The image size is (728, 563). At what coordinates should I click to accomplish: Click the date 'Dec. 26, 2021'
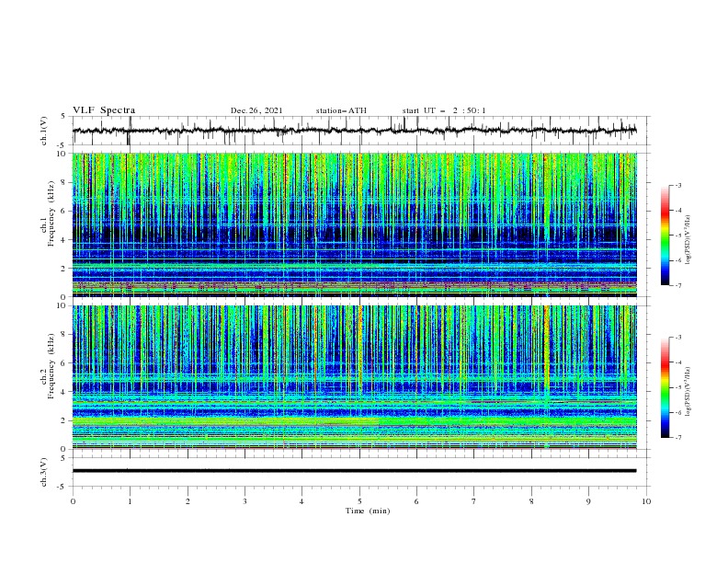point(256,110)
